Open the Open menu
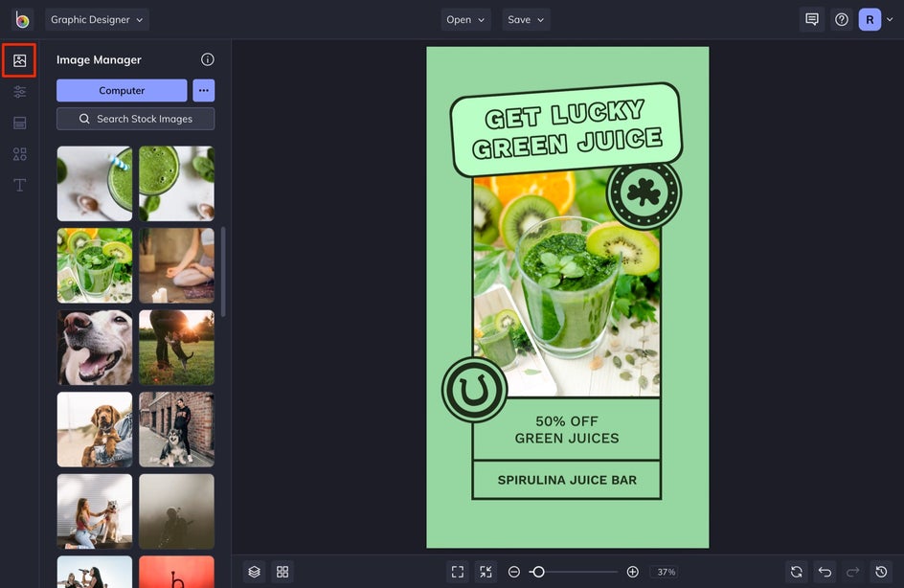This screenshot has height=588, width=904. 465,19
